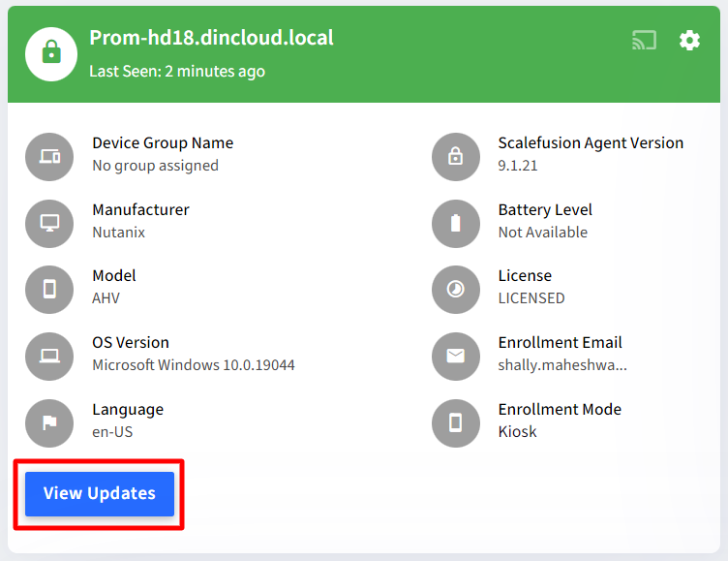
Task: Click the Nutanix manufacturer value
Action: tap(118, 232)
